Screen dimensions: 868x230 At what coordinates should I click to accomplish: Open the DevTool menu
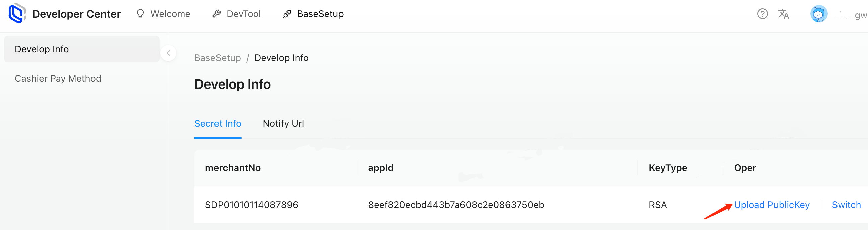click(x=244, y=14)
